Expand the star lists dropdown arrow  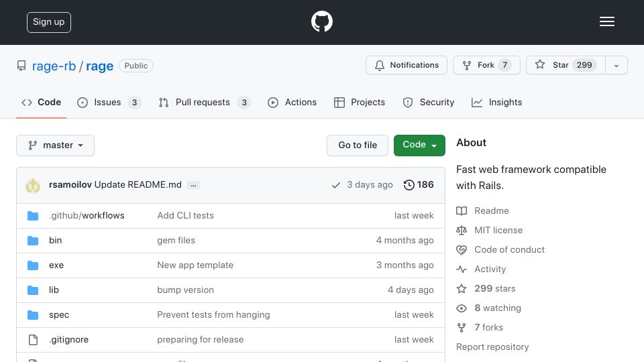pos(616,65)
